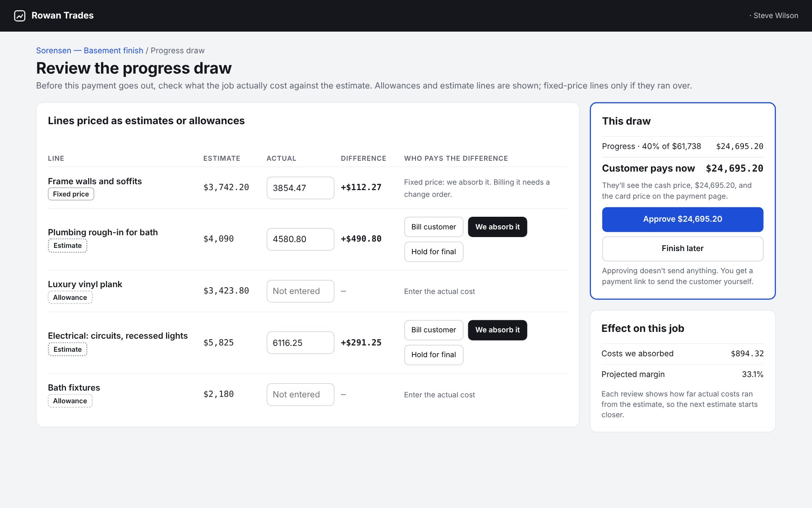Click the Fixed price tag on Frame walls
812x508 pixels.
pos(71,194)
